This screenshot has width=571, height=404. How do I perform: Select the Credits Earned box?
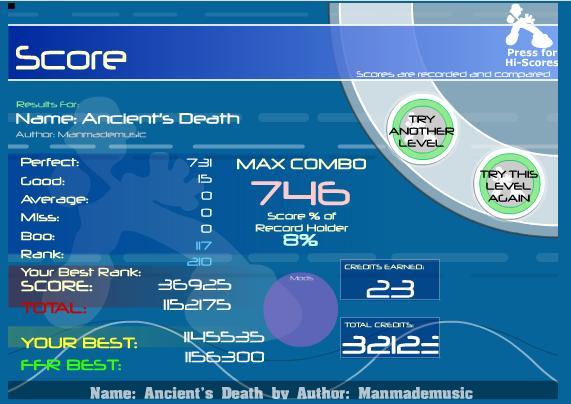390,279
